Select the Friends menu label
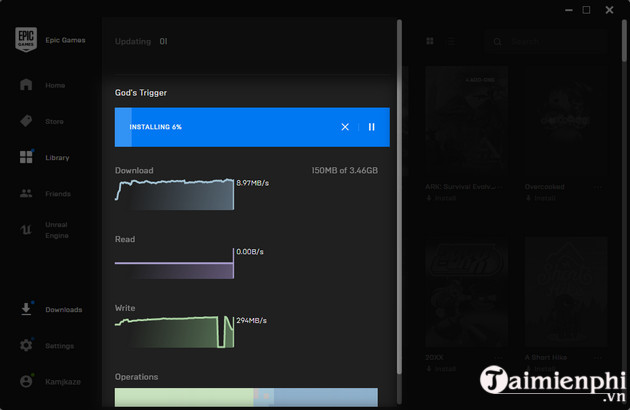 tap(58, 194)
